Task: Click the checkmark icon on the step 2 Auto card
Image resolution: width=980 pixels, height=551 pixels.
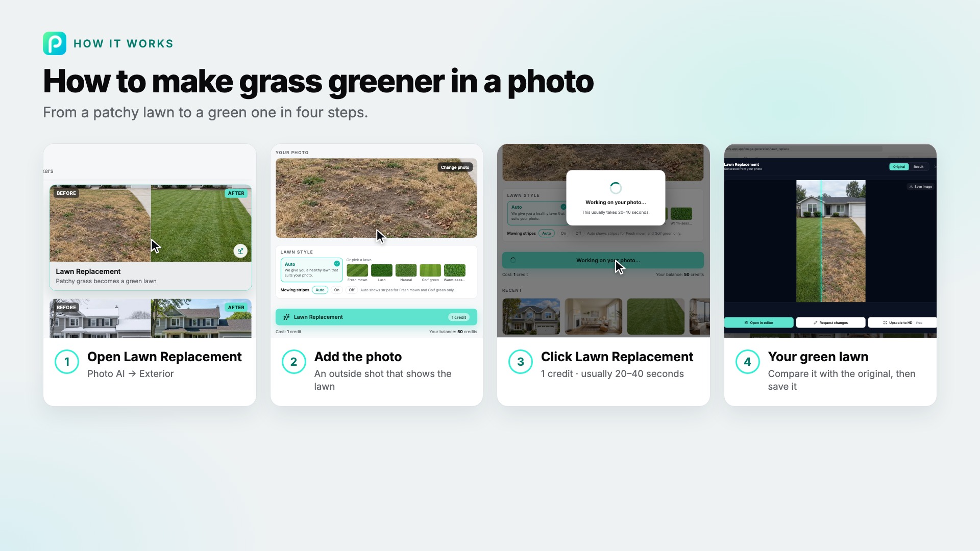Action: coord(337,264)
